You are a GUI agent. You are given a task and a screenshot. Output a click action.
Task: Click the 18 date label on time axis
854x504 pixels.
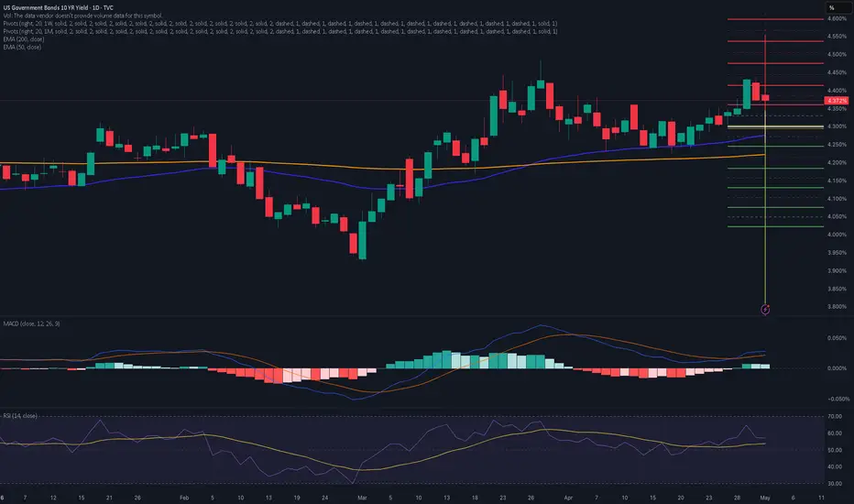click(475, 498)
